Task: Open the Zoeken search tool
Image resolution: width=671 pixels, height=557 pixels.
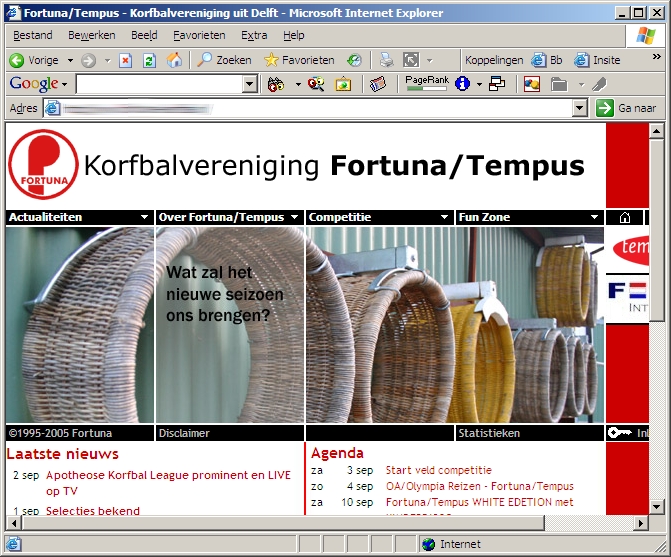Action: tap(224, 60)
